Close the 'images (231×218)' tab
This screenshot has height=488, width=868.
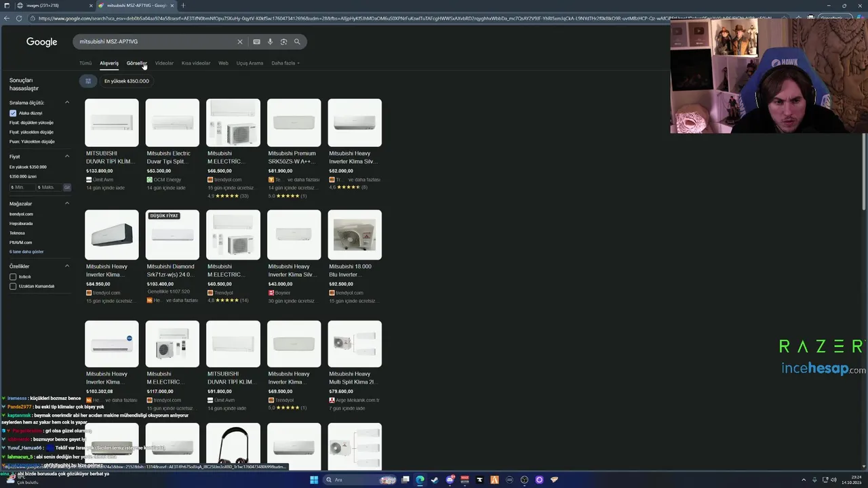(x=90, y=5)
